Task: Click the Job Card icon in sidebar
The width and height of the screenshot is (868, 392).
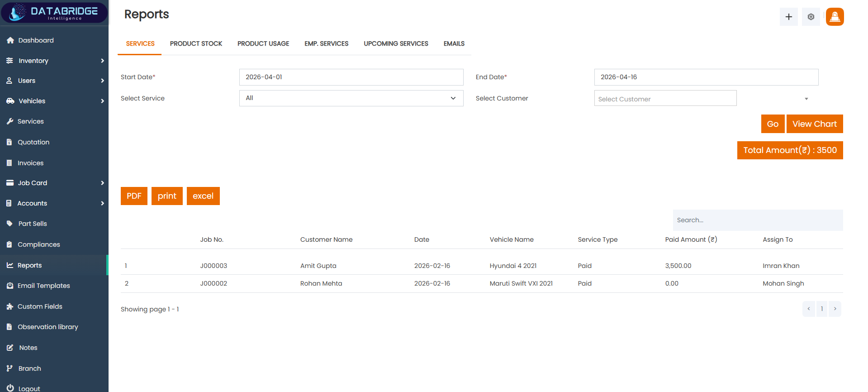Action: pos(9,183)
